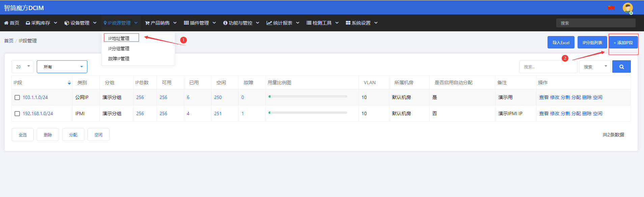The width and height of the screenshot is (644, 197).
Task: Click 查看 in the 192.168.1.0/24 row
Action: [544, 113]
